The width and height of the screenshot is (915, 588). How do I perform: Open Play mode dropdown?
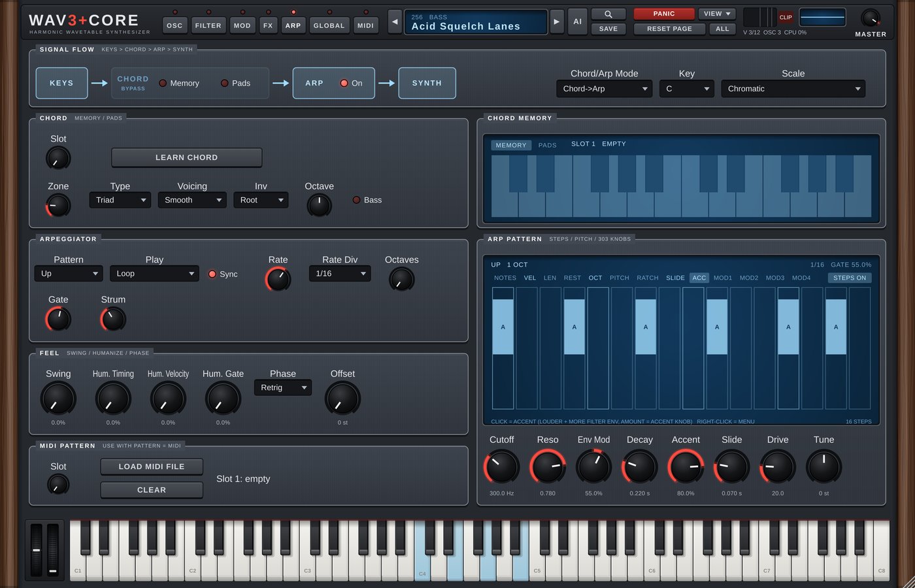154,274
